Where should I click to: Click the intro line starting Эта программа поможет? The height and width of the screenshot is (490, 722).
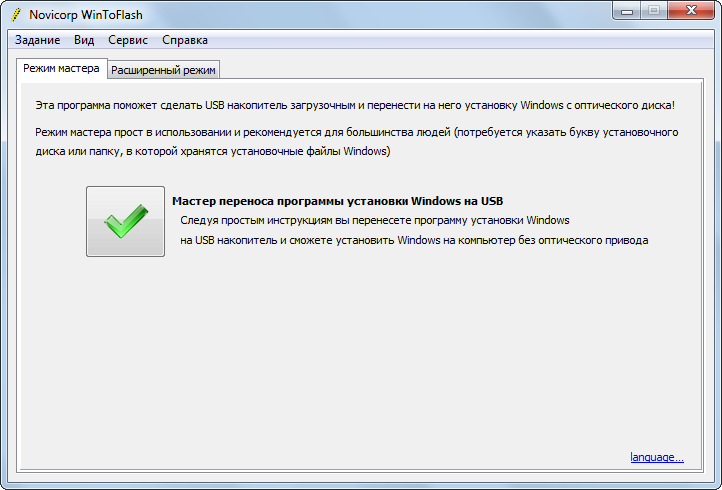[354, 105]
